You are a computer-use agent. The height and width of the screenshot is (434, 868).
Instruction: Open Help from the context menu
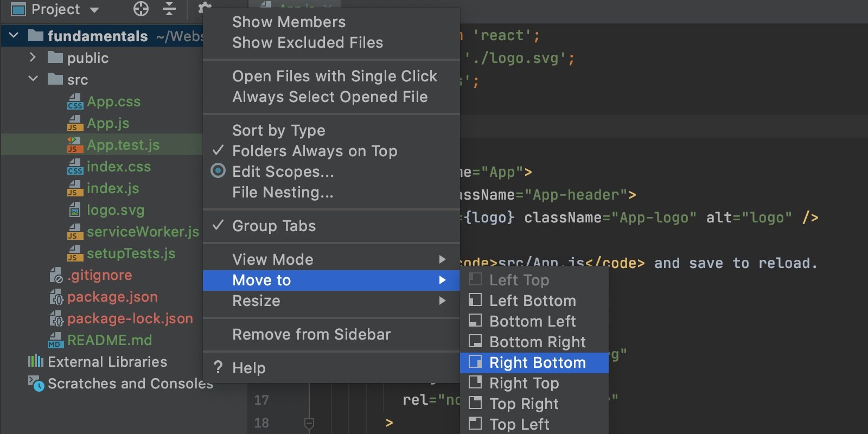[x=248, y=368]
